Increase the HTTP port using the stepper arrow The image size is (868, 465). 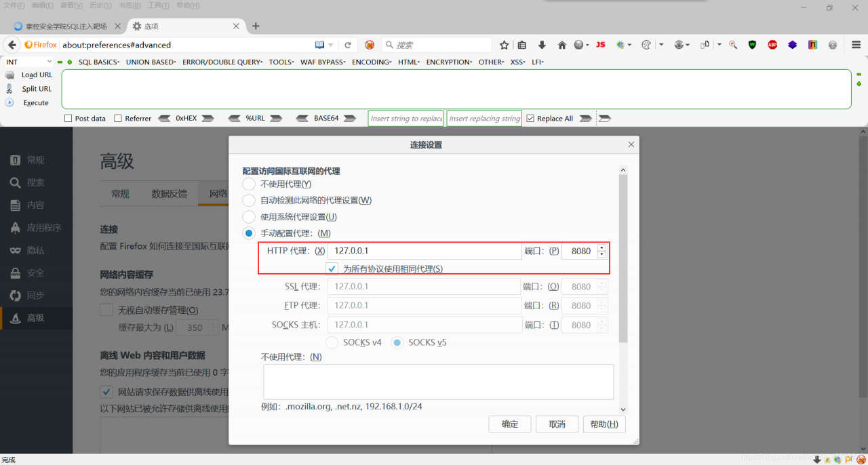coord(601,247)
